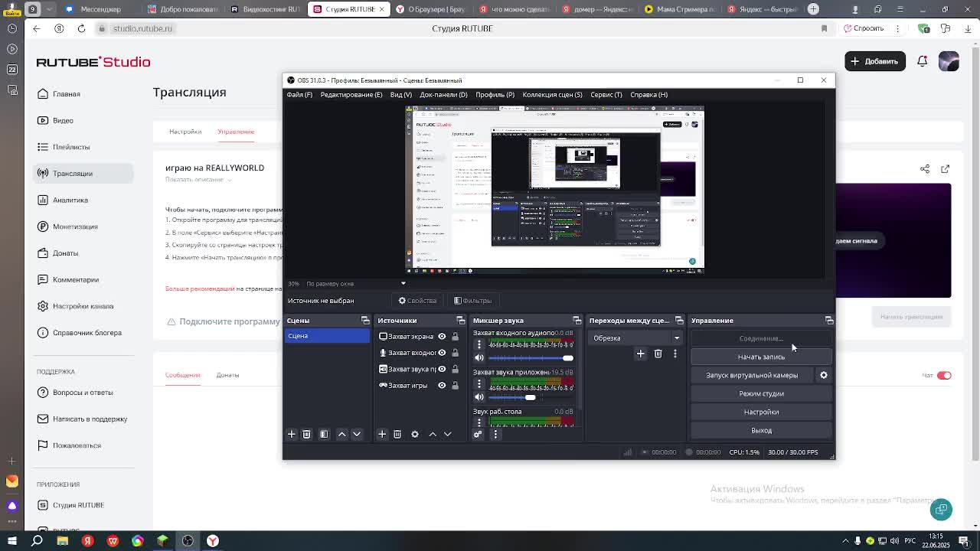Switch to Настройки tab in RUTUBE broadcast
The image size is (980, 551).
tap(185, 132)
